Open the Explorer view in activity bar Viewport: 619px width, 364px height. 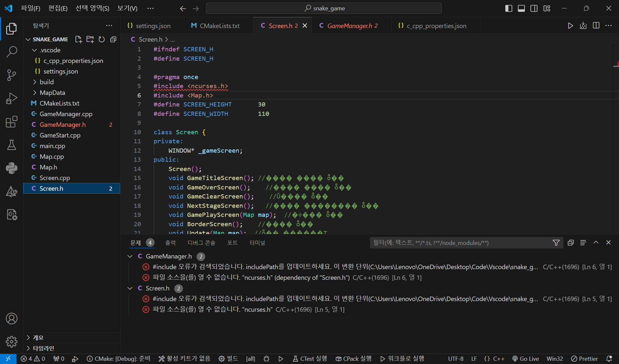tap(12, 29)
